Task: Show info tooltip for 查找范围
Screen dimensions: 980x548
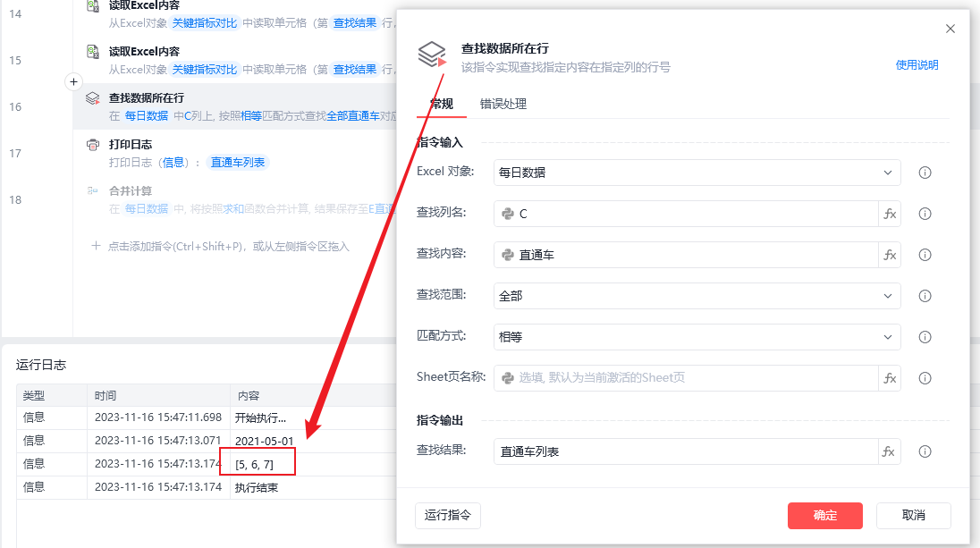Action: pyautogui.click(x=925, y=296)
